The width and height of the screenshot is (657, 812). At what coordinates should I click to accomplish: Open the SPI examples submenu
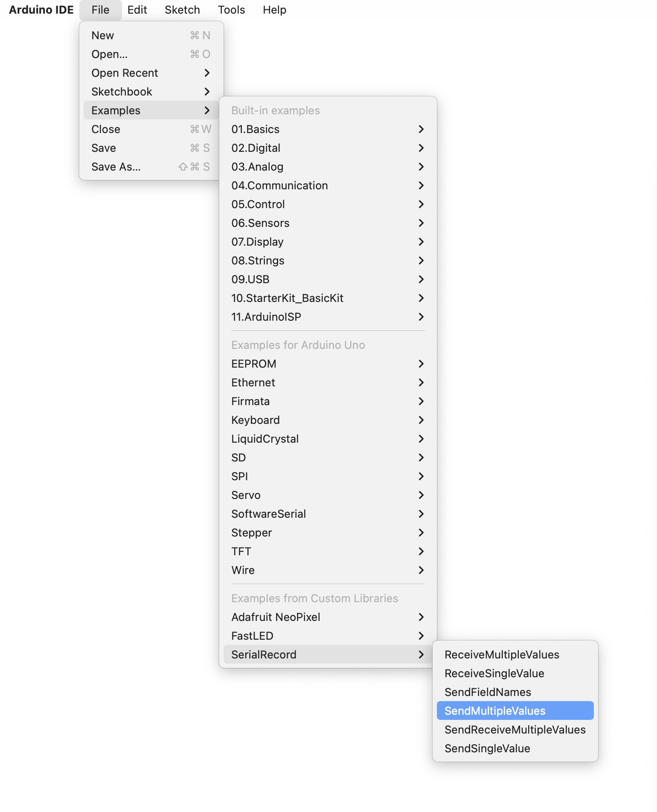(328, 476)
